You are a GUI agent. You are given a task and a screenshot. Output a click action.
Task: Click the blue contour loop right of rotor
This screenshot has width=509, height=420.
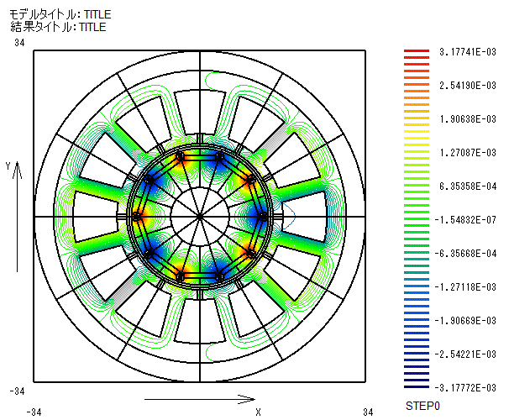(289, 217)
